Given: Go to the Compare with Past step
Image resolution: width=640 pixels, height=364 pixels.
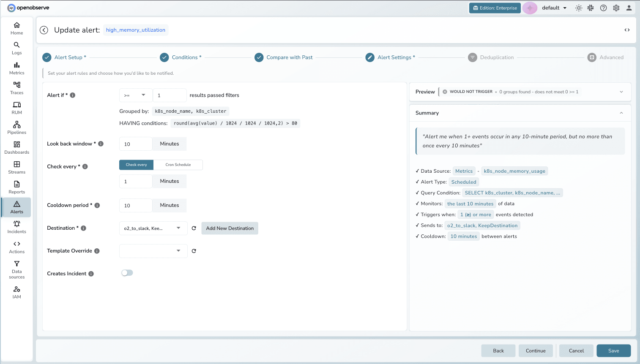Looking at the screenshot, I should (x=284, y=57).
